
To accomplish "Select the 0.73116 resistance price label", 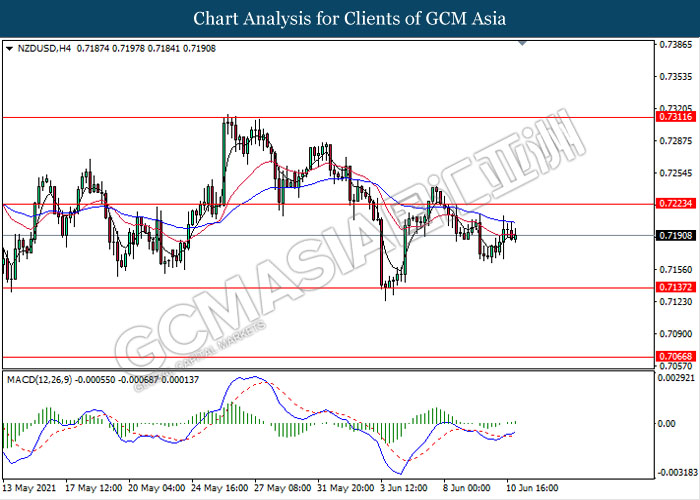I will tap(676, 117).
